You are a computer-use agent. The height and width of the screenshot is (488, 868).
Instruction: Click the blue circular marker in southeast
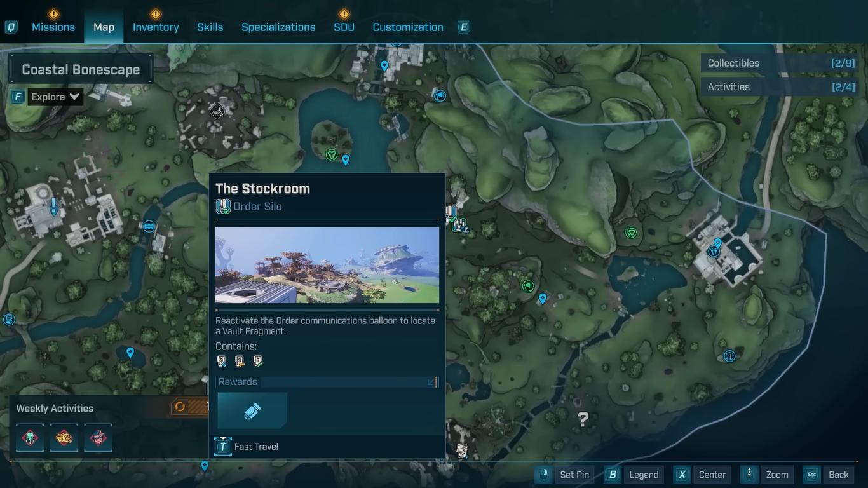tap(729, 356)
